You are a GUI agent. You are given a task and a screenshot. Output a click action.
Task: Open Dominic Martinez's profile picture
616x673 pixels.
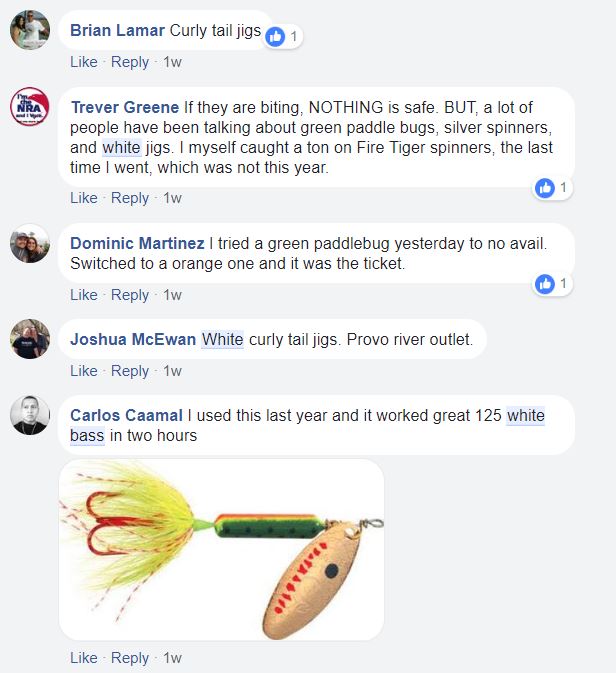pos(30,243)
